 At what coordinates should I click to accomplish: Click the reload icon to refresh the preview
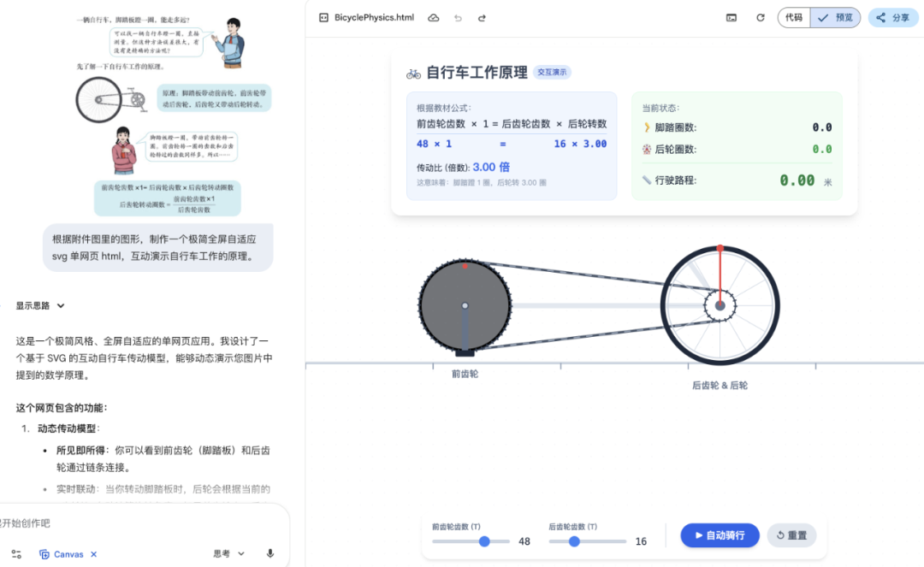(x=761, y=17)
